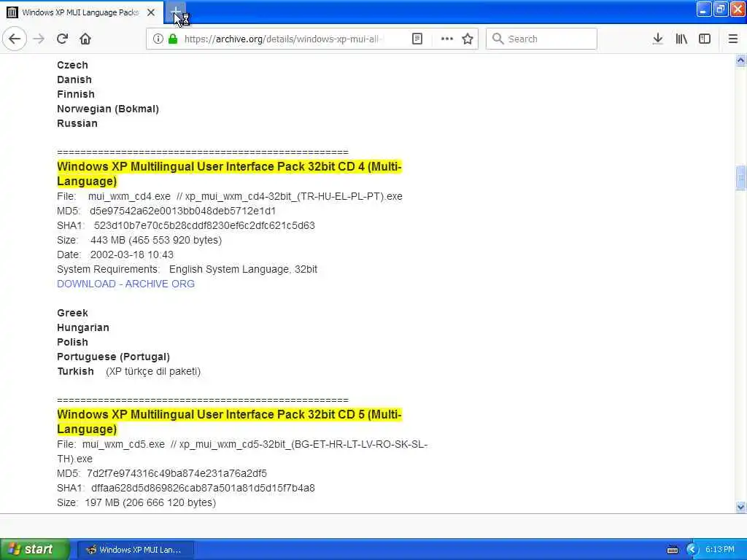Screen dimensions: 747x560
Task: Click the Russian language entry
Action: [x=77, y=123]
